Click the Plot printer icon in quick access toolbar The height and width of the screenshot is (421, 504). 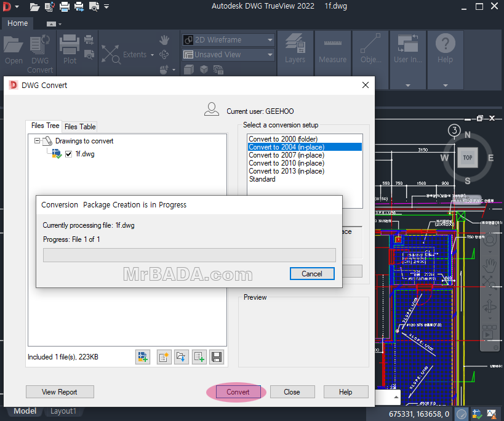(x=64, y=7)
